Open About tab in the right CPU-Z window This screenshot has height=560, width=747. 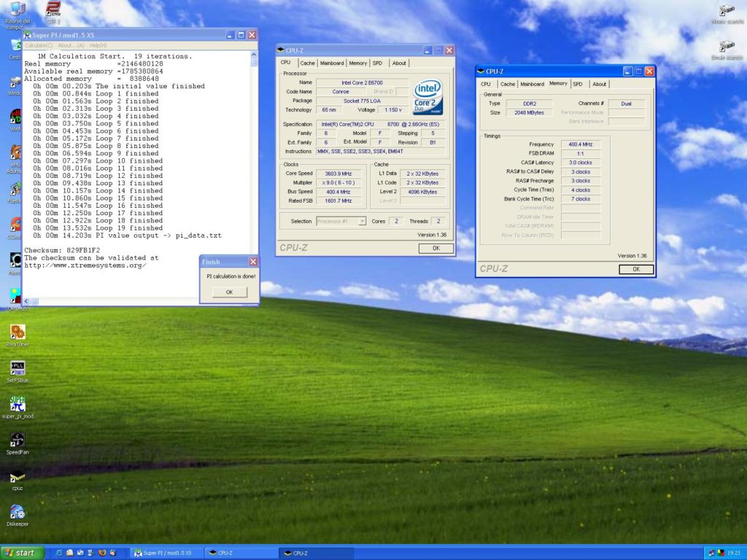coord(600,84)
